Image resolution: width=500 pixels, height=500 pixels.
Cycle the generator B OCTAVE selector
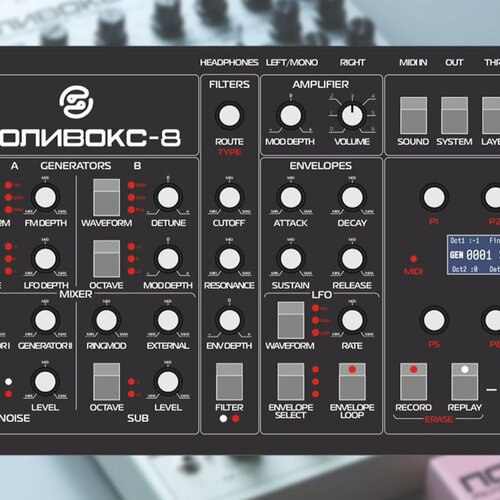pyautogui.click(x=107, y=259)
